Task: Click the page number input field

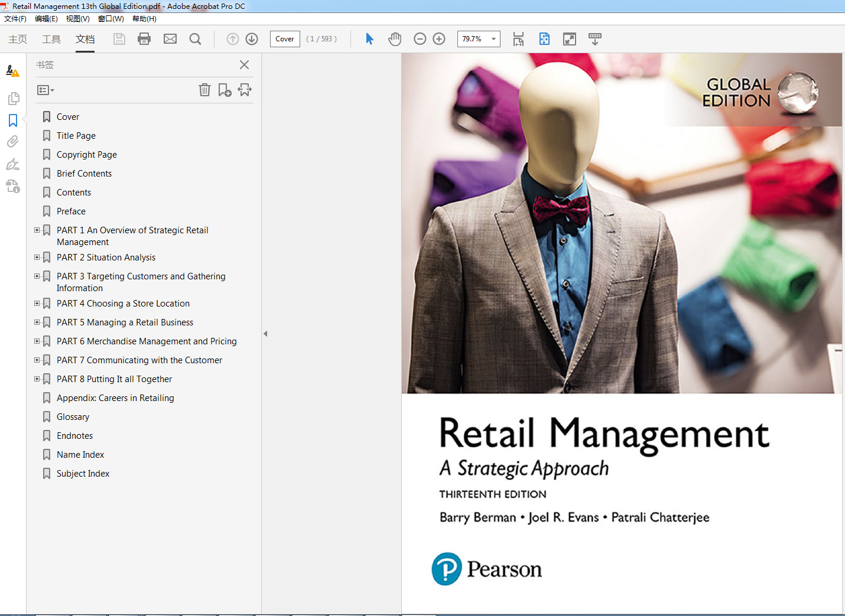Action: pyautogui.click(x=285, y=39)
